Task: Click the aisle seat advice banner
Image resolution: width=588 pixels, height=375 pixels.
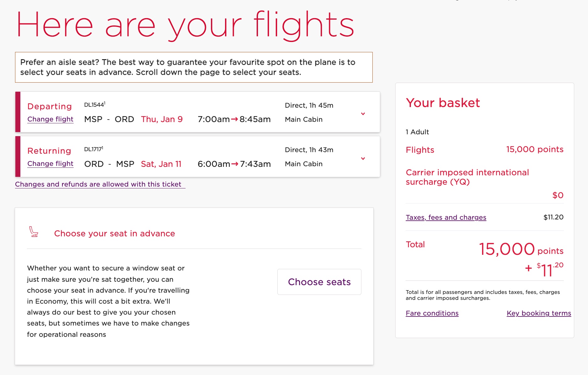Action: pyautogui.click(x=193, y=67)
